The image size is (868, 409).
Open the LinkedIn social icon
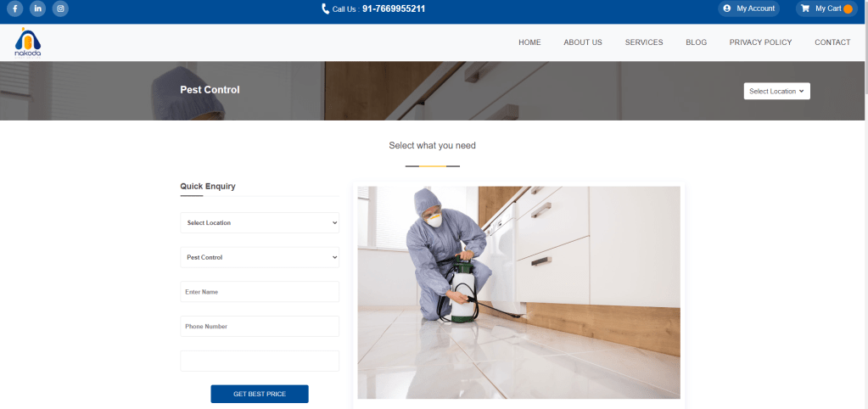coord(38,8)
